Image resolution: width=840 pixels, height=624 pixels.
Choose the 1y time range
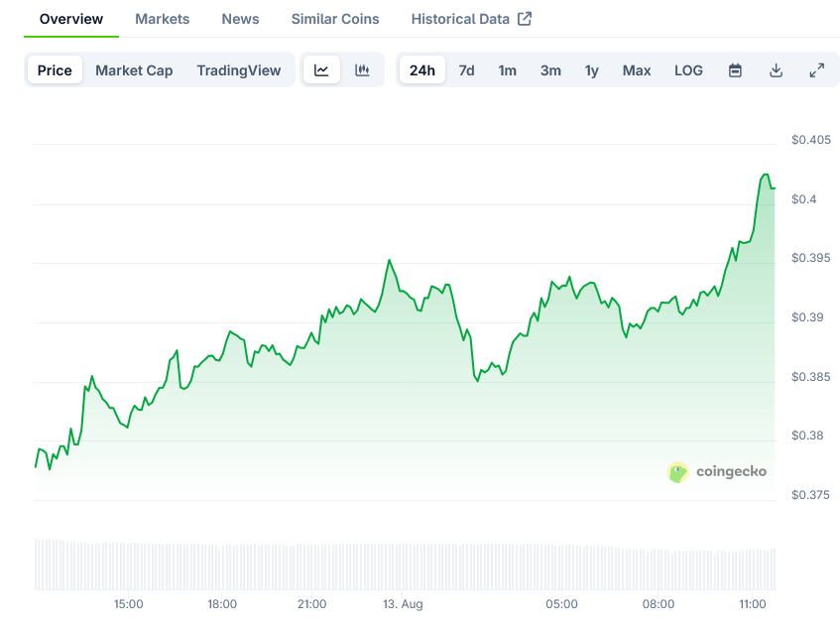point(591,70)
